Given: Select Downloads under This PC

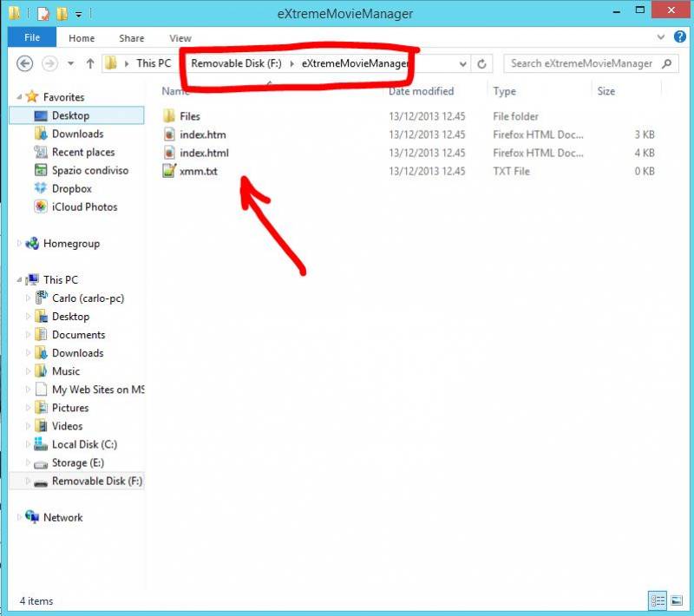Looking at the screenshot, I should click(77, 353).
